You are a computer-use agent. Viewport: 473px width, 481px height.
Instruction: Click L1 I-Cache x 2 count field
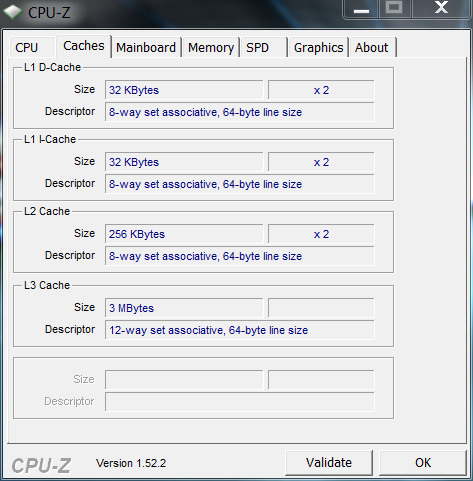[x=321, y=162]
